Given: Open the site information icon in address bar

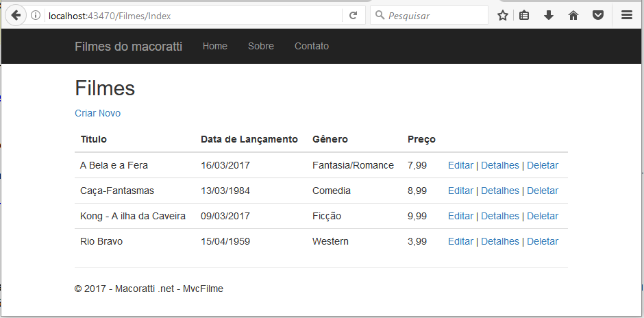Looking at the screenshot, I should [36, 16].
